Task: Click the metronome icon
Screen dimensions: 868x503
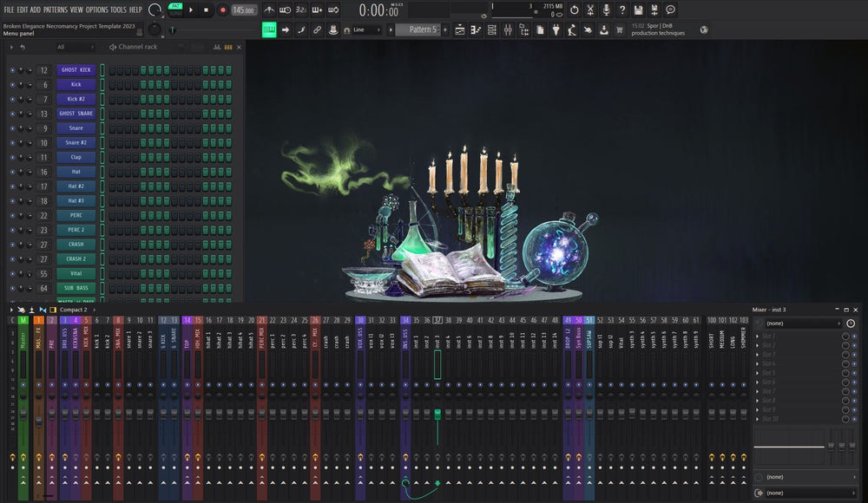Action: coord(269,10)
